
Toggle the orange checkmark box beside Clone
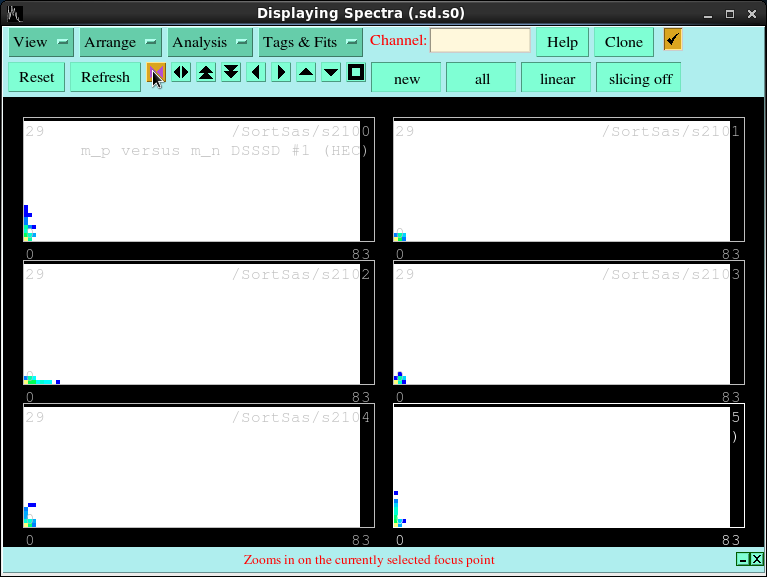673,39
